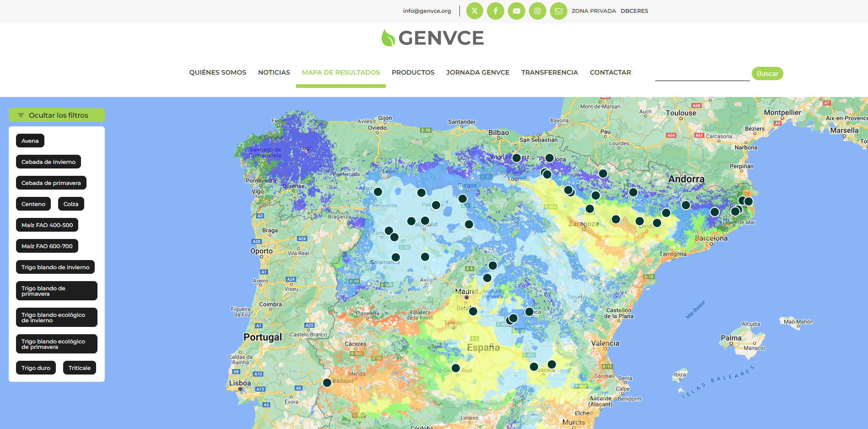Toggle the Maíz FAO 400-500 filter
The image size is (868, 429).
47,225
